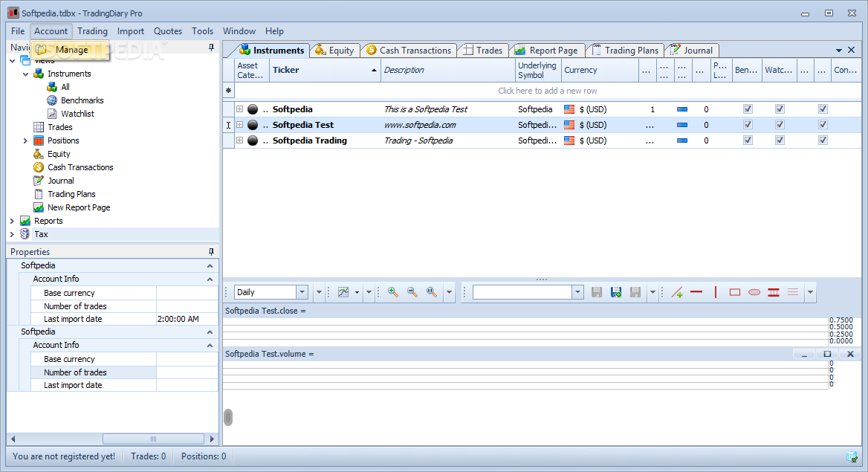Image resolution: width=868 pixels, height=472 pixels.
Task: Select the ellipse drawing tool
Action: (754, 292)
